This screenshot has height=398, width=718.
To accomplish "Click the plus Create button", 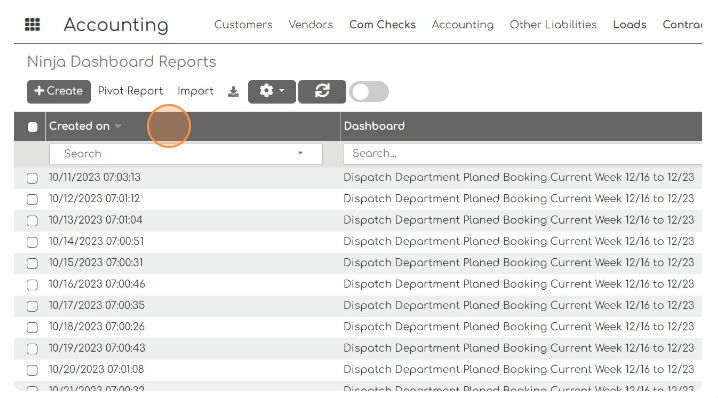I will pyautogui.click(x=59, y=92).
